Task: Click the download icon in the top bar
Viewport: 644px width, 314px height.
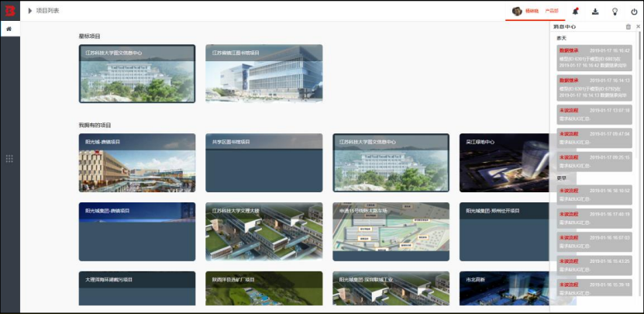Action: [595, 12]
